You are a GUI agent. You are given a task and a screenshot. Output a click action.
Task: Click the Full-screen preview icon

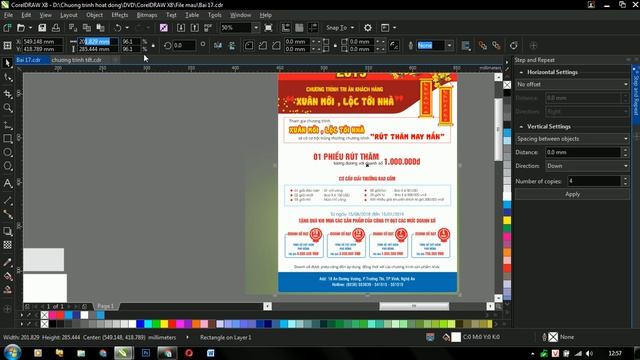268,28
